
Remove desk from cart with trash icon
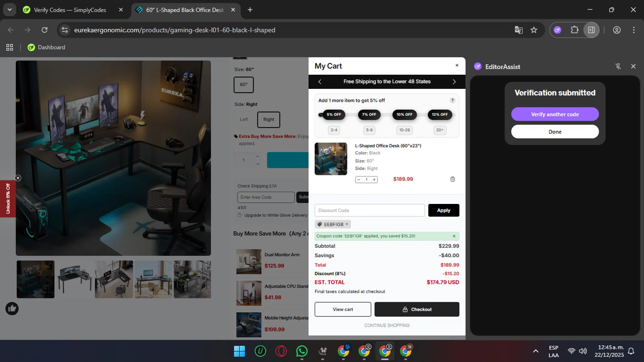(453, 179)
